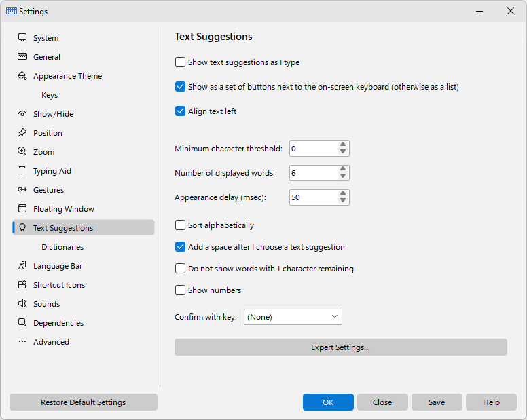Enable Show text suggestions as I type
The height and width of the screenshot is (420, 527).
(x=180, y=62)
